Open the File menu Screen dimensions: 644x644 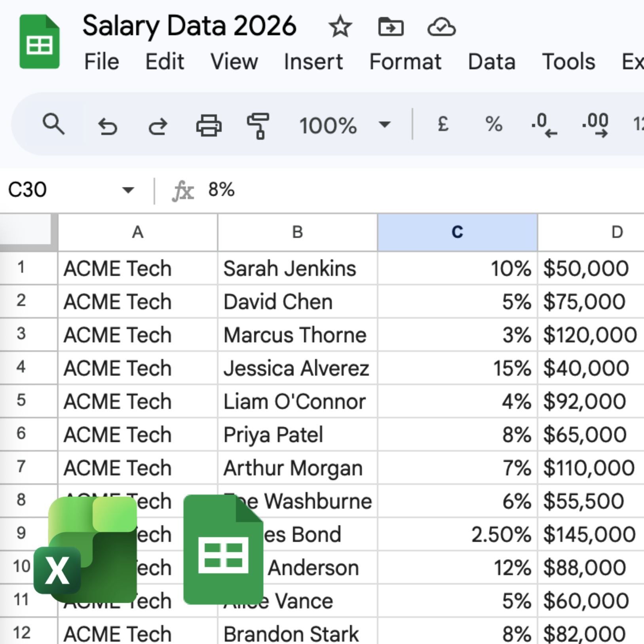[101, 62]
